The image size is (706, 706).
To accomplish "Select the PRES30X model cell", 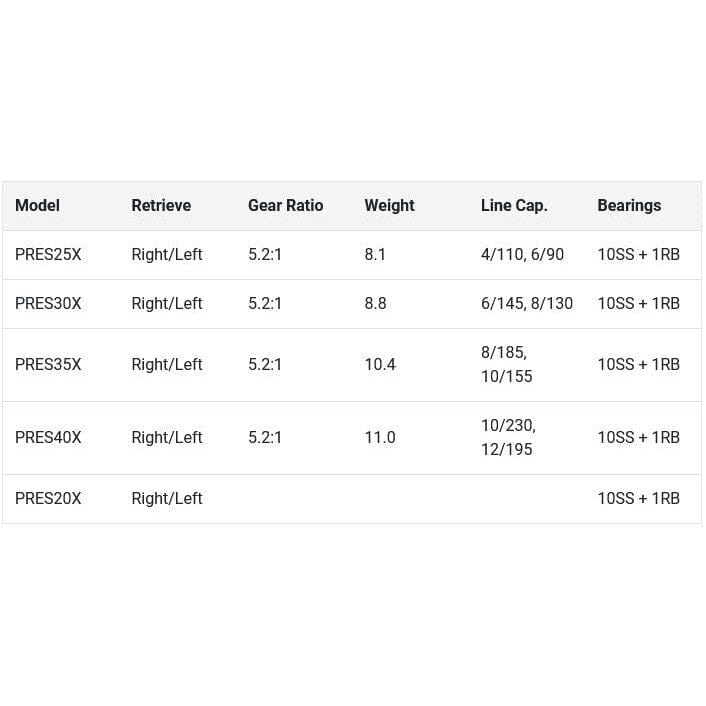I will tap(48, 303).
